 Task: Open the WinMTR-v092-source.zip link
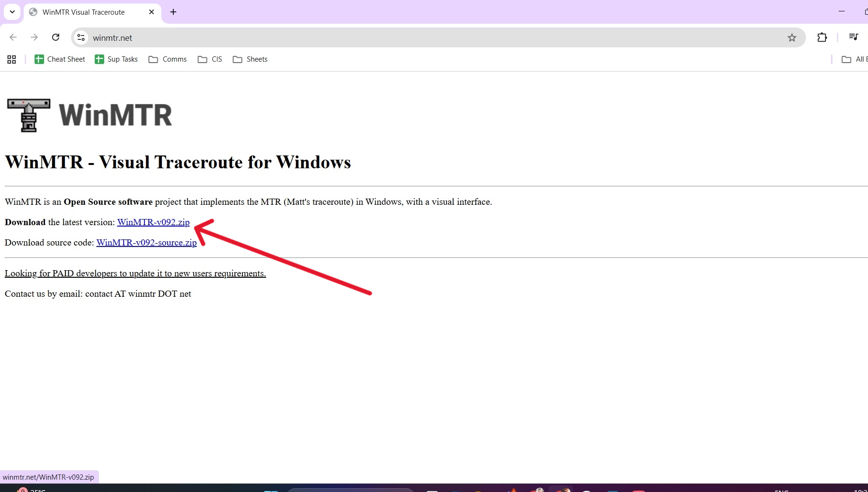146,243
